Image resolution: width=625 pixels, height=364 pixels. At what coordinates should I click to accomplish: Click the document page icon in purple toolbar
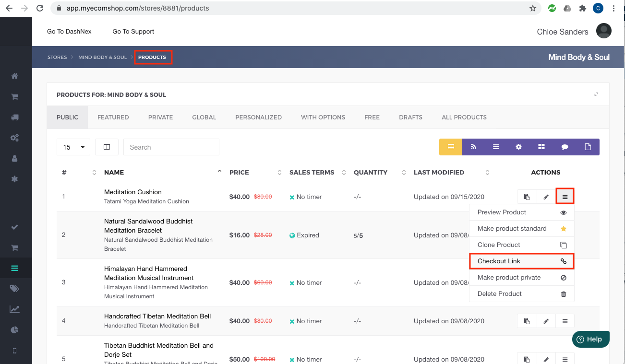pos(588,147)
